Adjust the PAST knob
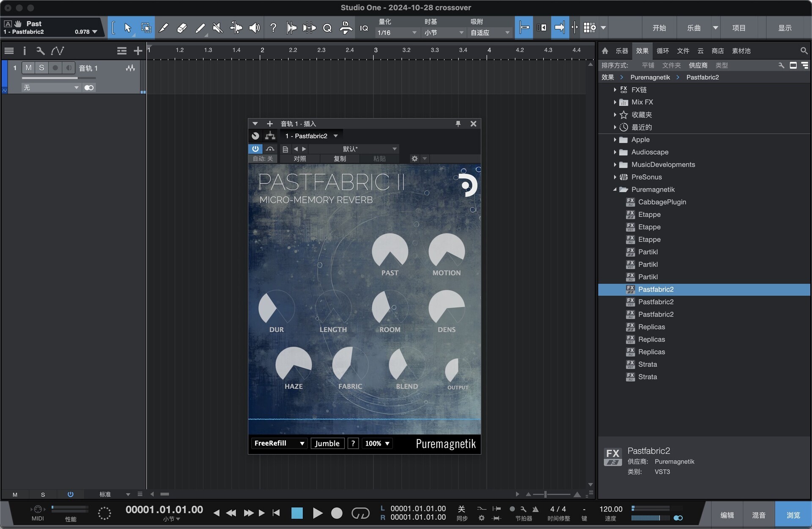812x529 pixels. tap(390, 251)
